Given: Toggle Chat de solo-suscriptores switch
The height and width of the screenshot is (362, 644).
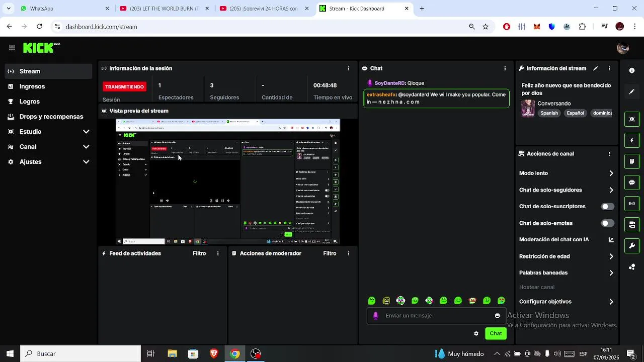Looking at the screenshot, I should coord(608,207).
